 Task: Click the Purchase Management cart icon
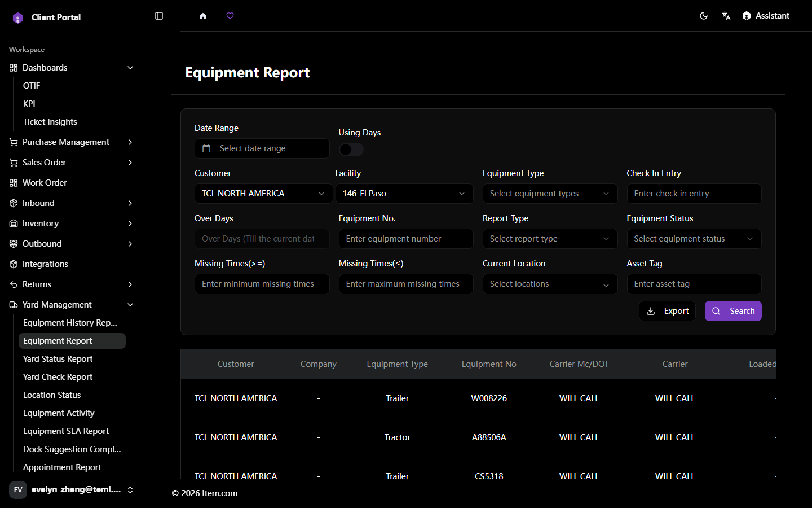(x=14, y=142)
